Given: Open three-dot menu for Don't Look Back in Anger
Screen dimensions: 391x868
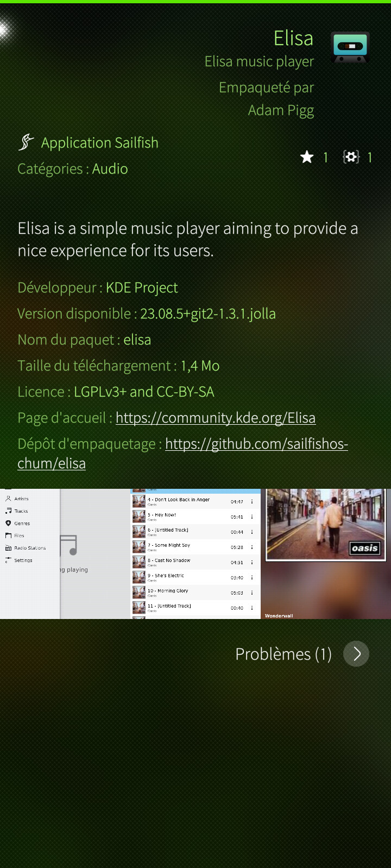Looking at the screenshot, I should (x=252, y=502).
